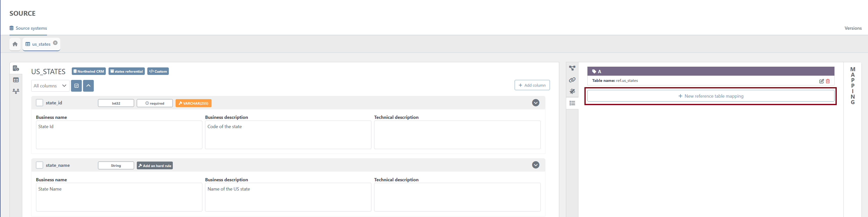Open the satellite panel icon

coord(572,91)
